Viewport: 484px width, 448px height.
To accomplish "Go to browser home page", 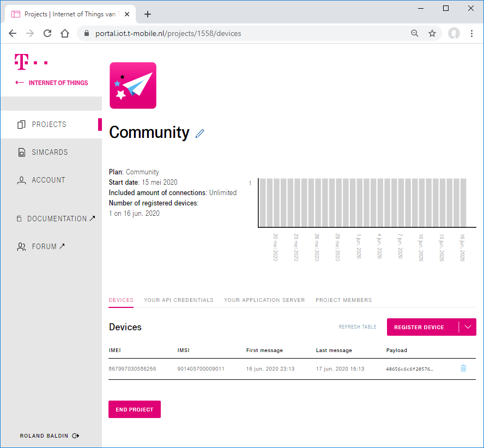I will [x=65, y=33].
